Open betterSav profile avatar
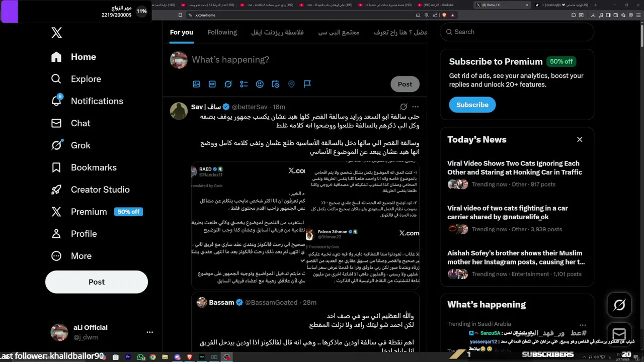644x362 pixels. (179, 111)
